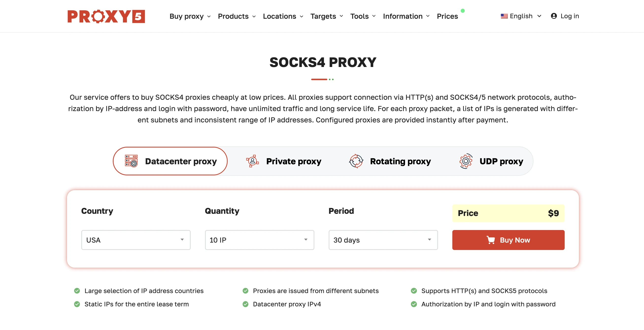Switch to the UDP proxy tab
This screenshot has height=330, width=644.
[x=491, y=161]
